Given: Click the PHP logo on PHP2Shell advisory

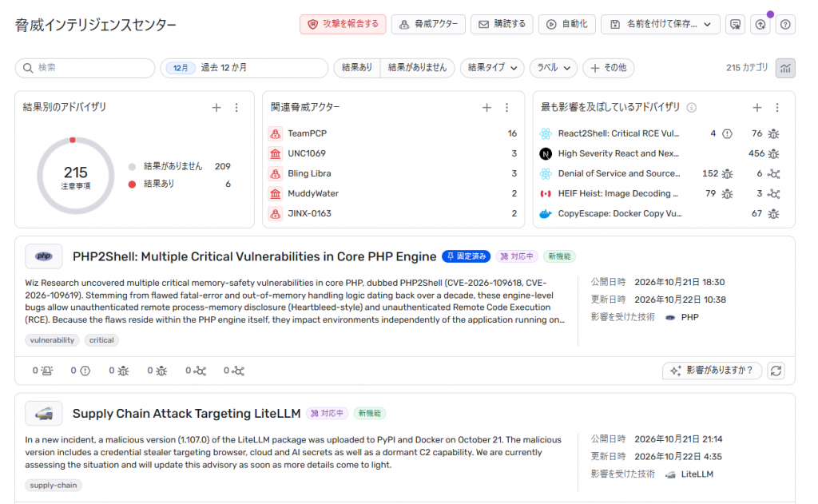Looking at the screenshot, I should click(44, 256).
